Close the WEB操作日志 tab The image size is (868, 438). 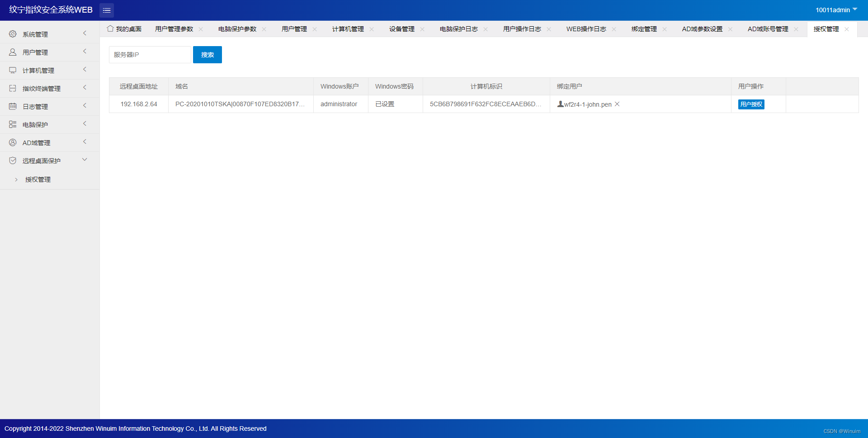coord(614,29)
